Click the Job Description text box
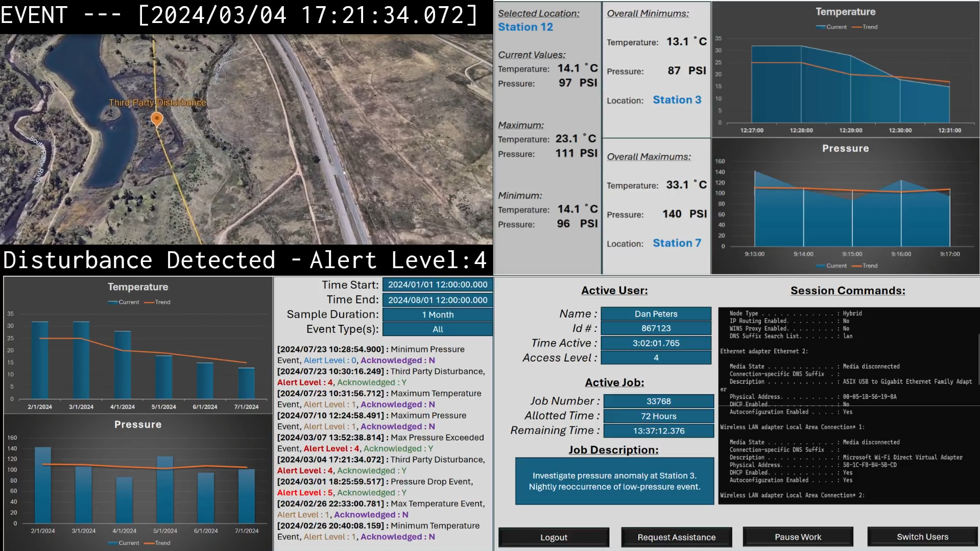This screenshot has height=551, width=980. 614,481
